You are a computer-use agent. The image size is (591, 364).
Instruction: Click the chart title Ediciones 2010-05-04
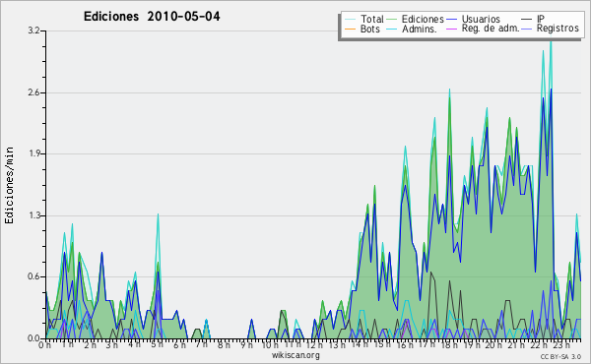[152, 17]
